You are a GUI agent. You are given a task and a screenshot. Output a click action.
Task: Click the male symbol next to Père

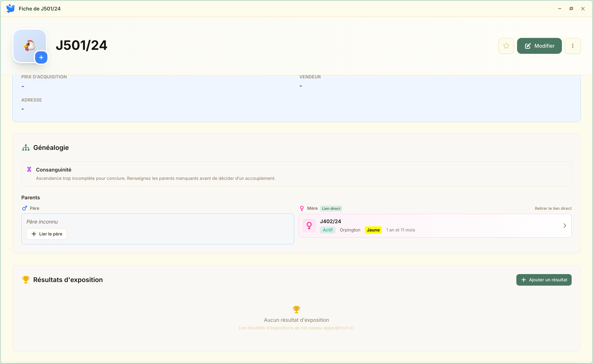pos(25,208)
